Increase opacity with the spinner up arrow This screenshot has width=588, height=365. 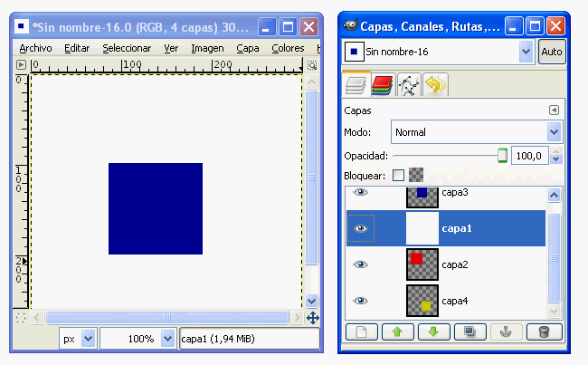[555, 151]
